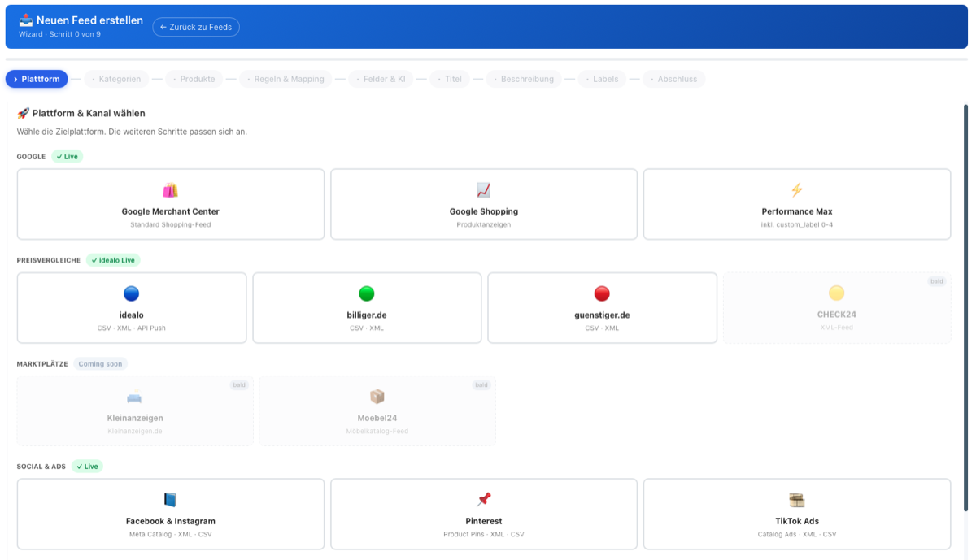Click the 'Kleinanzeigen.de' subtitle
Image resolution: width=976 pixels, height=560 pixels.
(135, 432)
